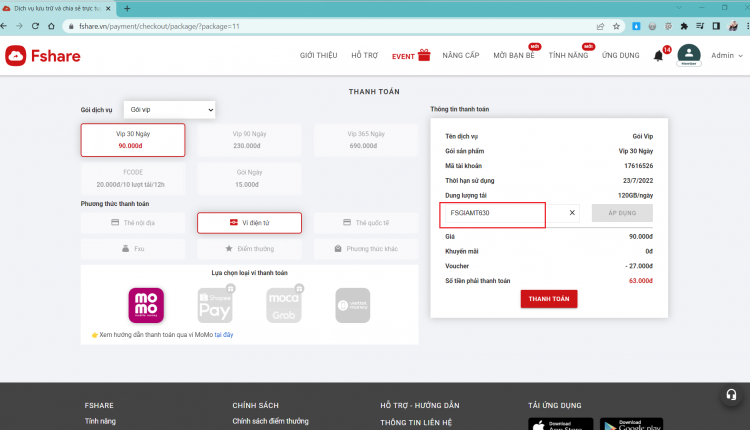Click the THANH TOÁN pay button
Screen dimensions: 750x430
coord(549,299)
